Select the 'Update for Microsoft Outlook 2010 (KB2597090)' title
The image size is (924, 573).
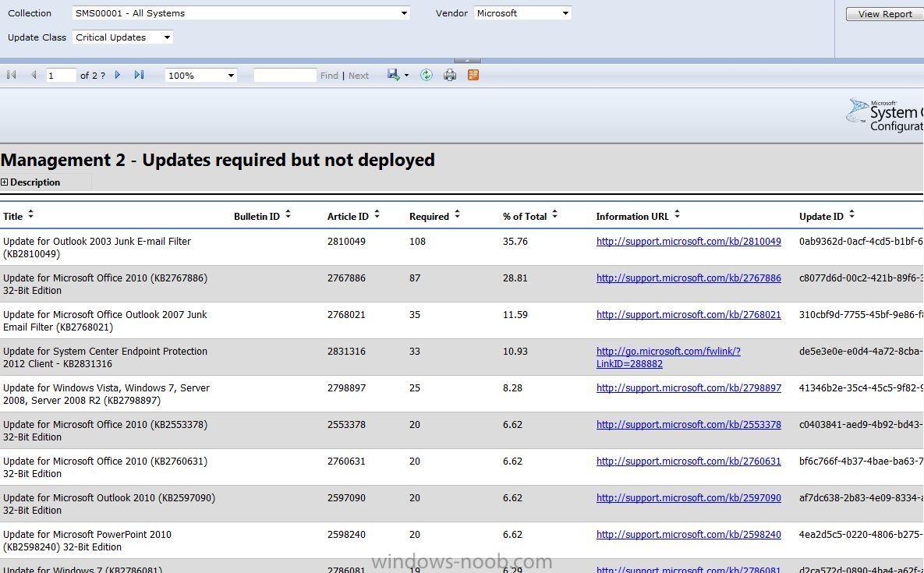point(109,504)
